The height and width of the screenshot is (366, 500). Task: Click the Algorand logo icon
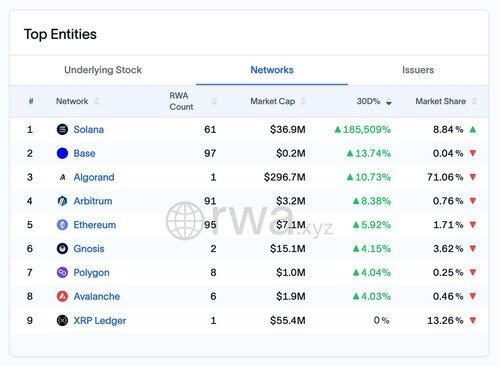pos(62,177)
